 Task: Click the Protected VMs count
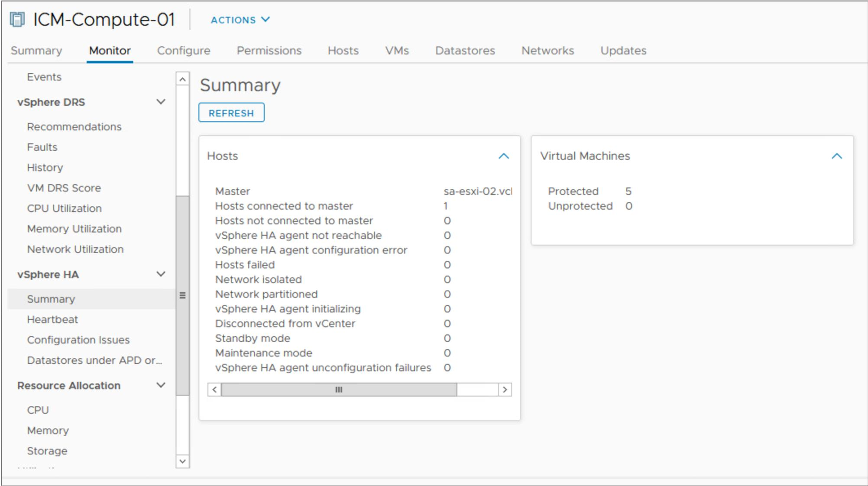[628, 191]
